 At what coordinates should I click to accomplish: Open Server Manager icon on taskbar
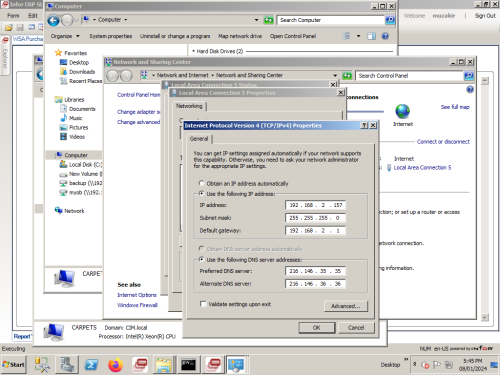[67, 364]
